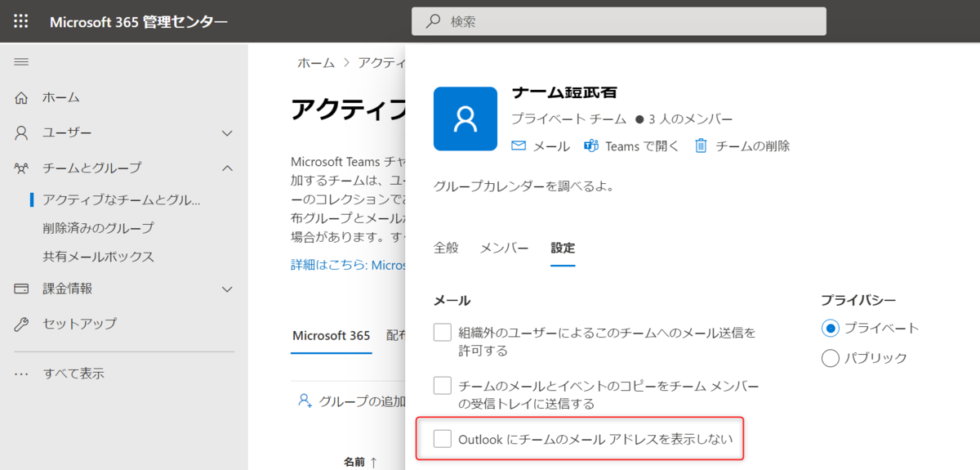The image size is (980, 470).
Task: Click the blue team avatar thumbnail
Action: tap(465, 119)
